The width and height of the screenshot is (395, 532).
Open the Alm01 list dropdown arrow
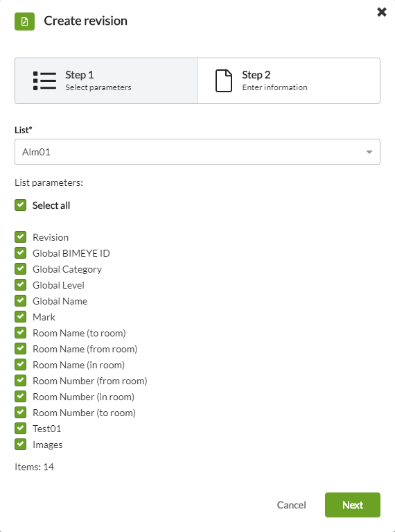tap(369, 152)
